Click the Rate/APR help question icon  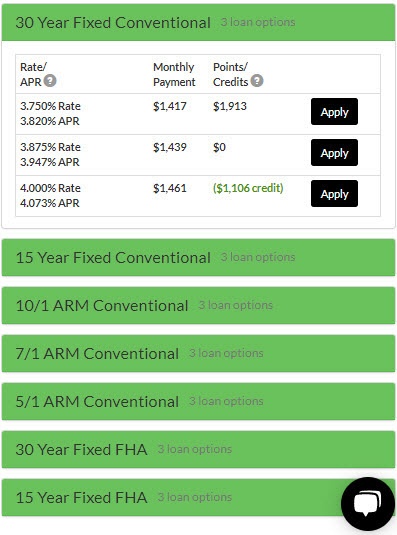(x=50, y=81)
